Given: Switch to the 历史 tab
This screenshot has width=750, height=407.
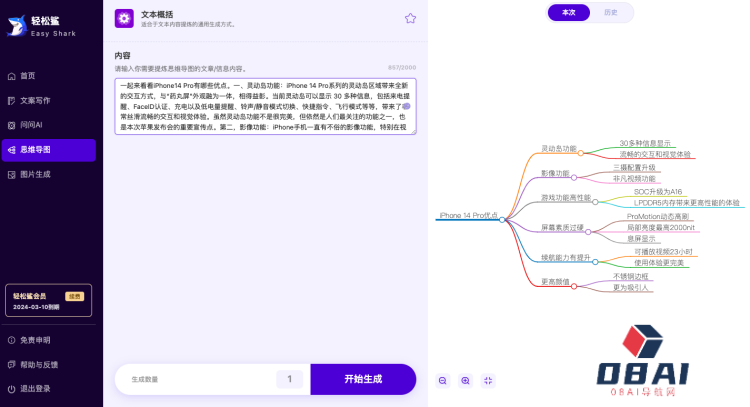Looking at the screenshot, I should click(x=611, y=12).
